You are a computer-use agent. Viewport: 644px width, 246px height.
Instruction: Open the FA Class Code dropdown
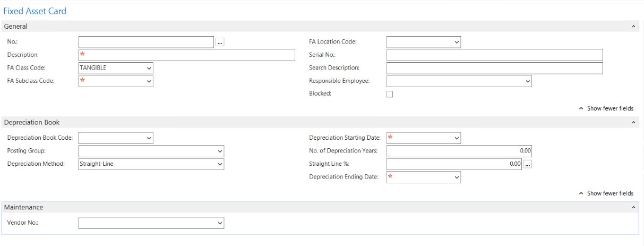148,69
